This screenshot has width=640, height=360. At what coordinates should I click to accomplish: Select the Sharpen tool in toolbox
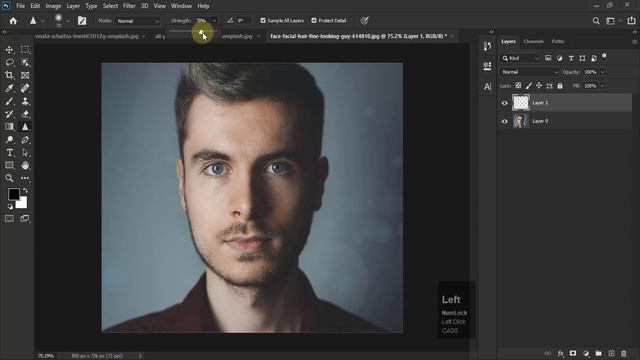25,127
